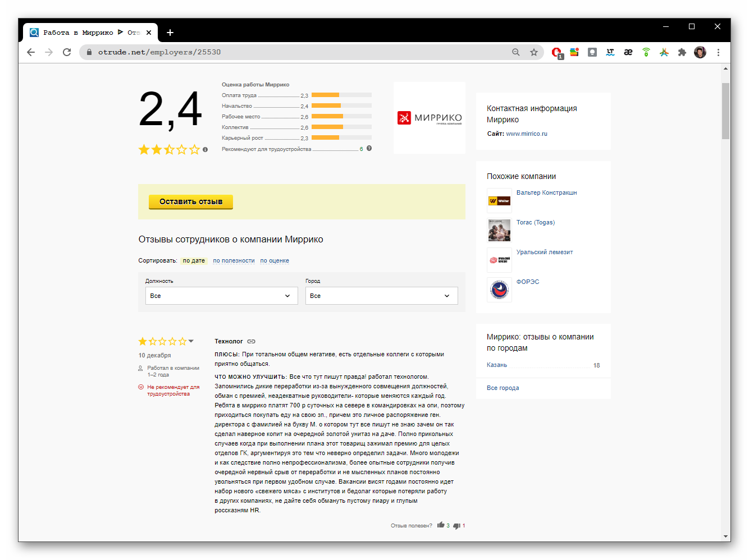Click the Начальство rating bar
This screenshot has width=749, height=560.
pyautogui.click(x=341, y=105)
